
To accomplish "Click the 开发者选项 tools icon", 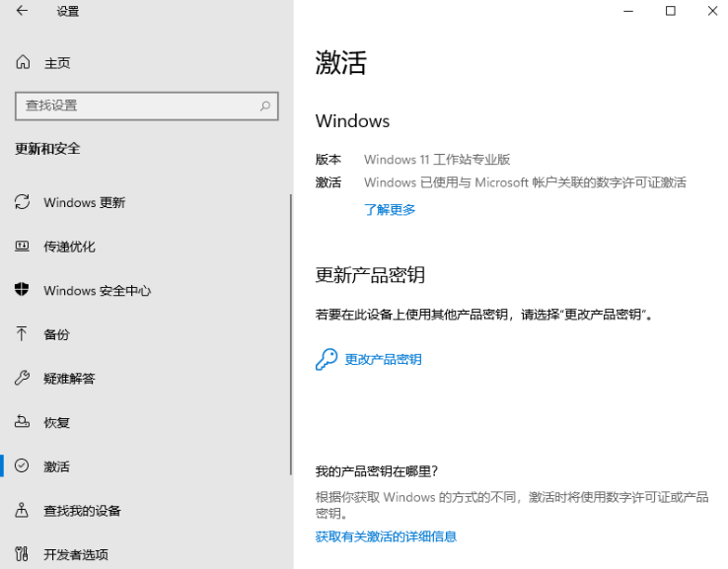I will (22, 553).
